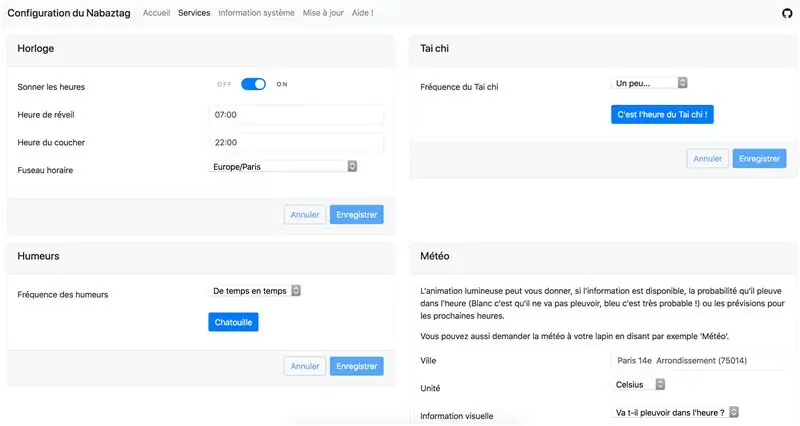
Task: Click the Fuseau horaire label
Action: (x=45, y=170)
